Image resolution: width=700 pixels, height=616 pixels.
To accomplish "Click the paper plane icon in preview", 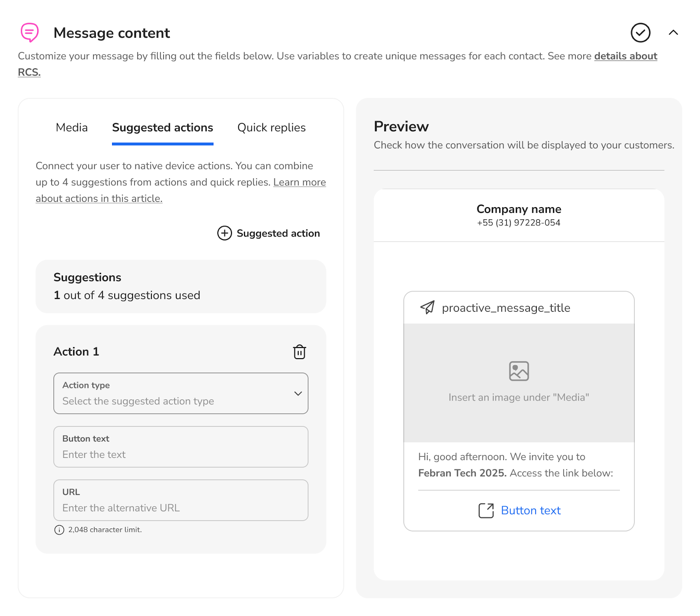I will click(427, 308).
